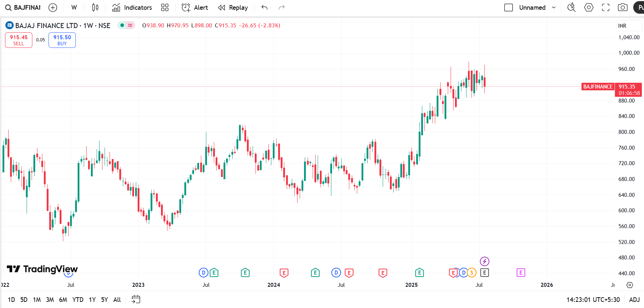This screenshot has width=644, height=308.
Task: Toggle the market status indicator pill
Action: (x=126, y=25)
